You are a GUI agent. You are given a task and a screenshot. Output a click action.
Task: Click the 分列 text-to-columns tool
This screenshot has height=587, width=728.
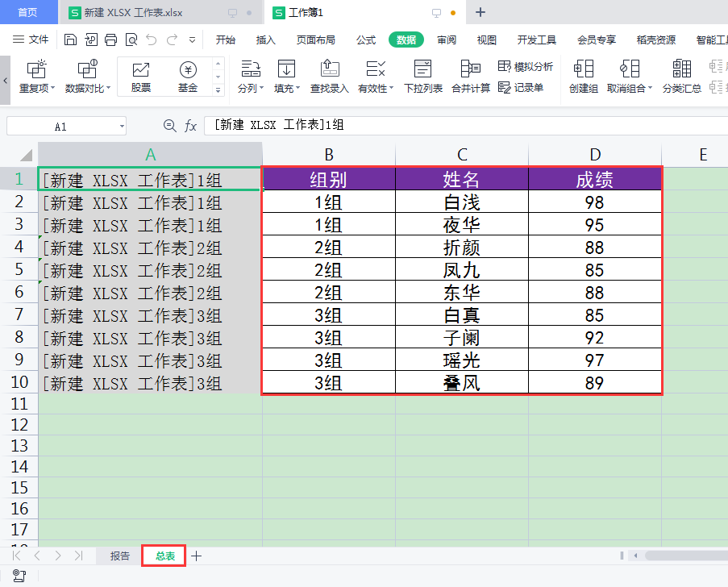251,76
